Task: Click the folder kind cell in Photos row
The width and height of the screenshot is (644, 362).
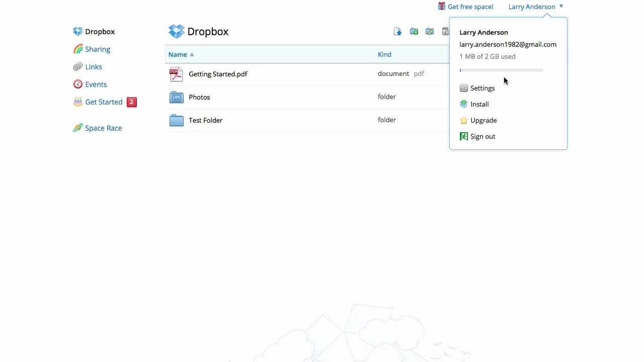Action: [387, 97]
